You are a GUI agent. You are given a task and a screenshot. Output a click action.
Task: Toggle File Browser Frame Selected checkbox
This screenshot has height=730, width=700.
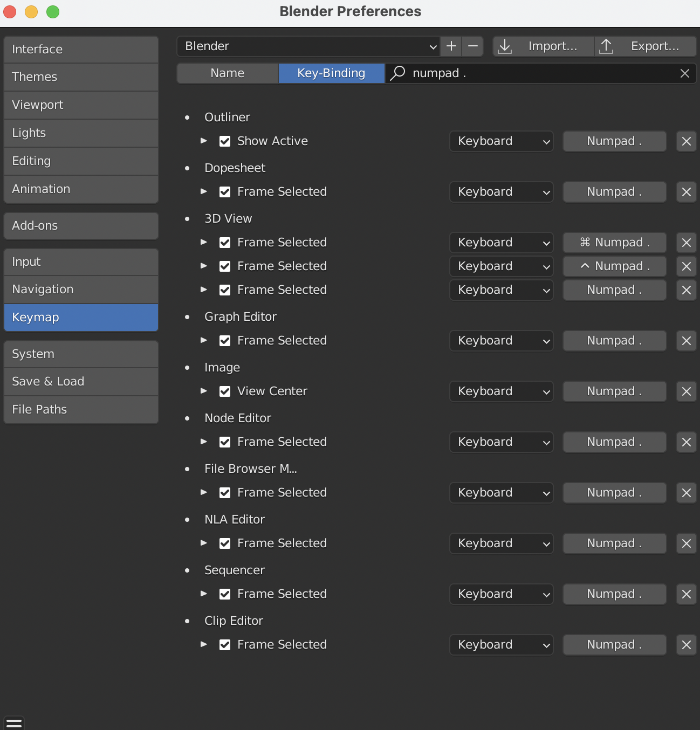coord(225,493)
